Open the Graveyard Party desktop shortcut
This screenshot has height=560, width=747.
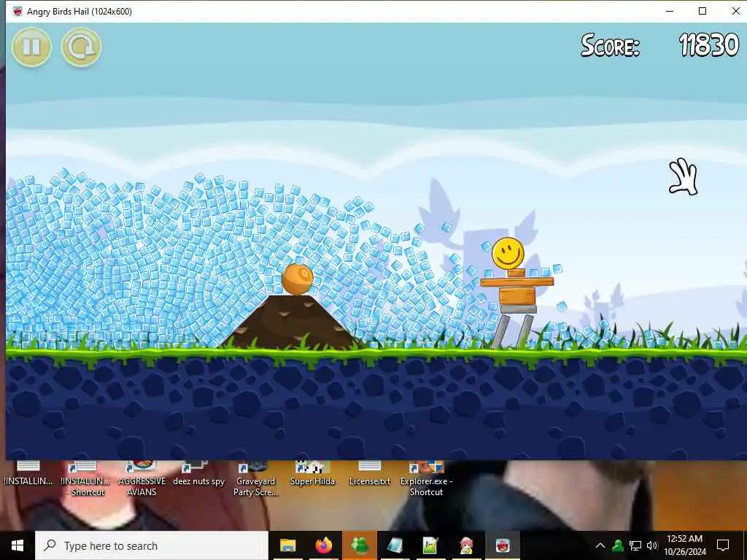256,479
